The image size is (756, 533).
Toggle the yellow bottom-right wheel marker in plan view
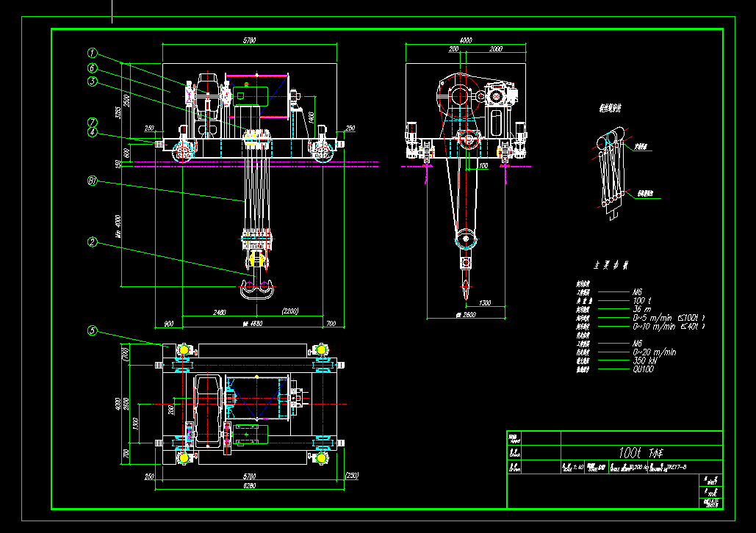[x=321, y=459]
